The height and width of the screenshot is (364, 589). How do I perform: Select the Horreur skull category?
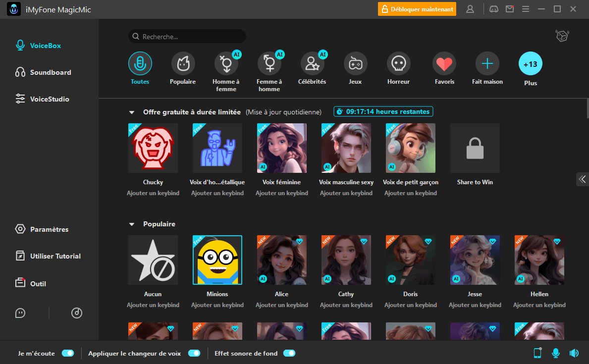(x=399, y=63)
